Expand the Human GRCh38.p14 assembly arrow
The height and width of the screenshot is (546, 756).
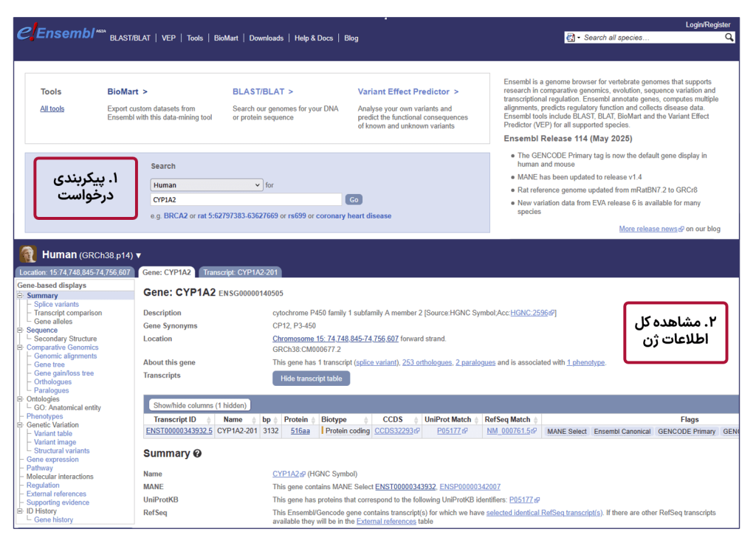coord(138,255)
